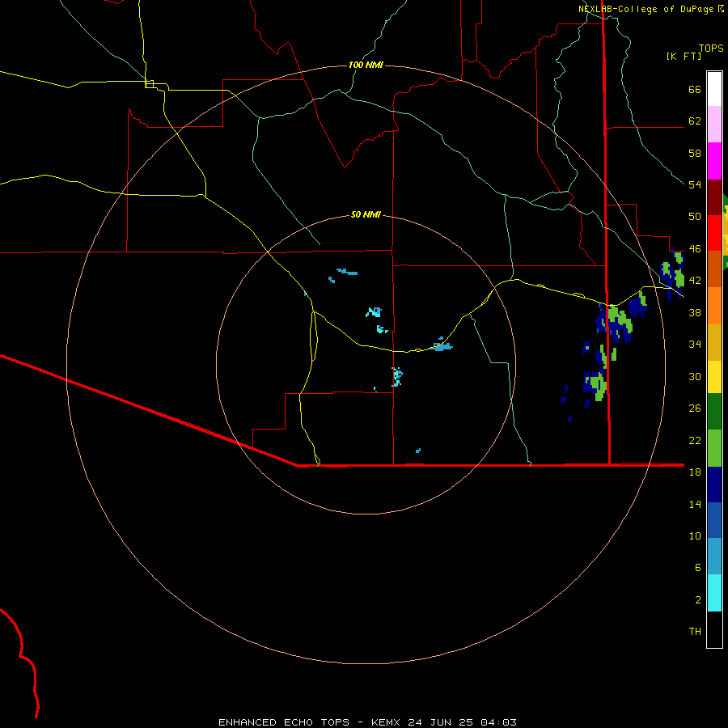Image resolution: width=728 pixels, height=728 pixels.
Task: Click the light pink legend swatch
Action: click(x=714, y=124)
